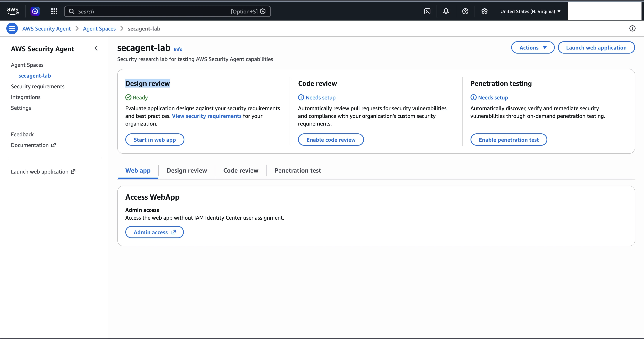
Task: Click the Penetration testing card heading
Action: [501, 84]
